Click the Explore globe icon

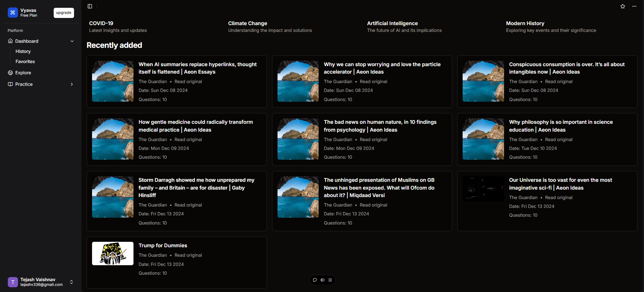click(x=11, y=73)
